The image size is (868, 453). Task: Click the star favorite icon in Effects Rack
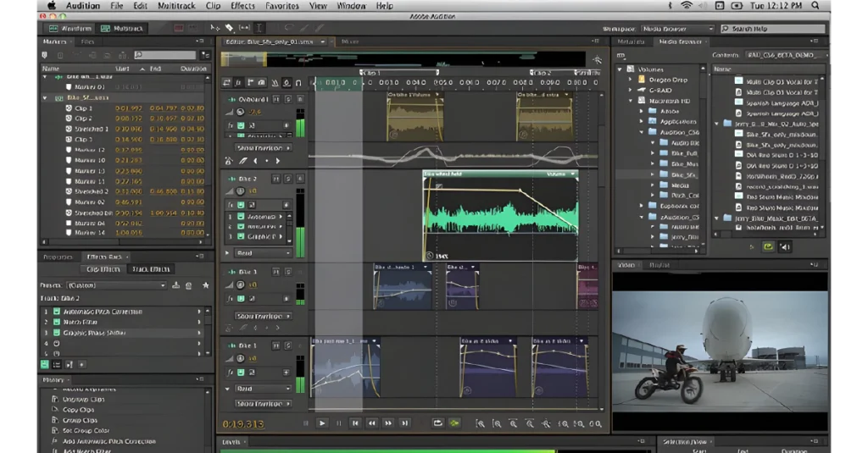coord(206,285)
